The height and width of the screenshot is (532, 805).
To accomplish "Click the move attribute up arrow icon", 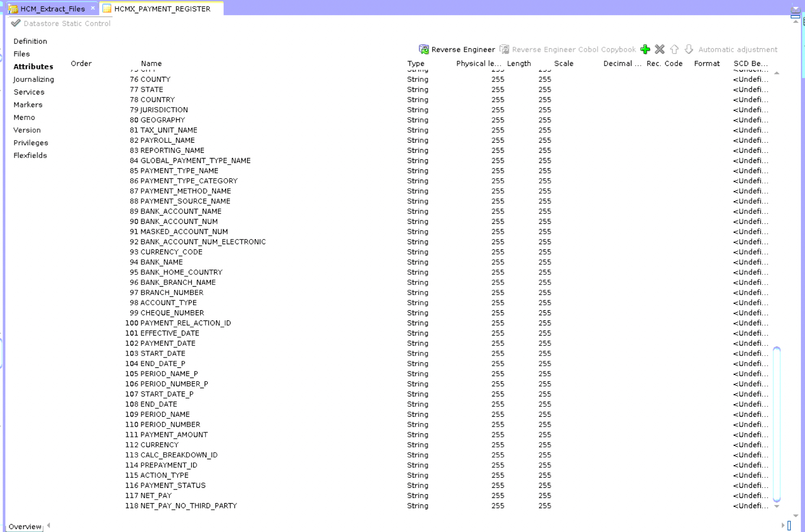I will 674,49.
